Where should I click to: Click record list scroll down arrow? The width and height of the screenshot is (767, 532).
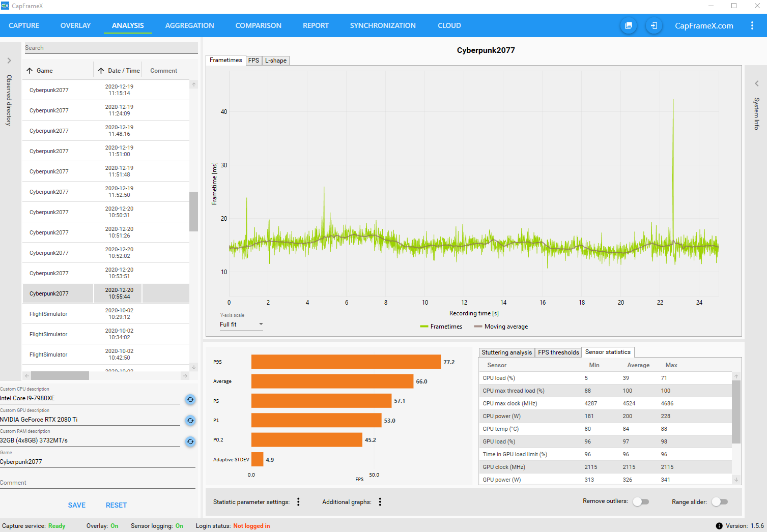193,367
